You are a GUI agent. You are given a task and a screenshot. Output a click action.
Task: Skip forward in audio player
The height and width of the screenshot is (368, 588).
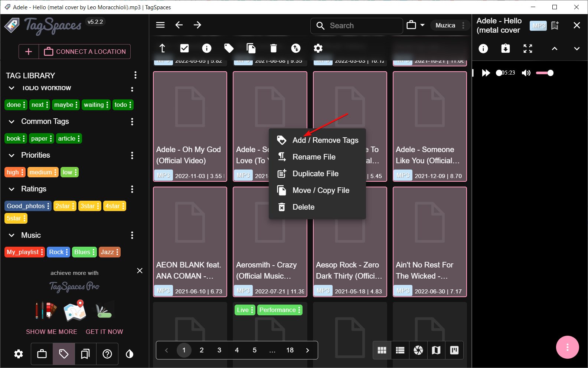486,73
